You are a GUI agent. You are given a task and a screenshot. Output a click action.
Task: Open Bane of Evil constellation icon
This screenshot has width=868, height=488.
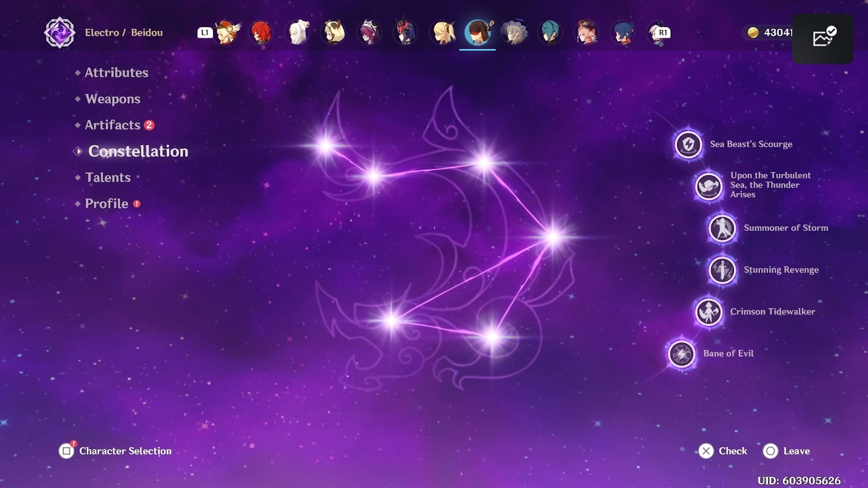681,354
